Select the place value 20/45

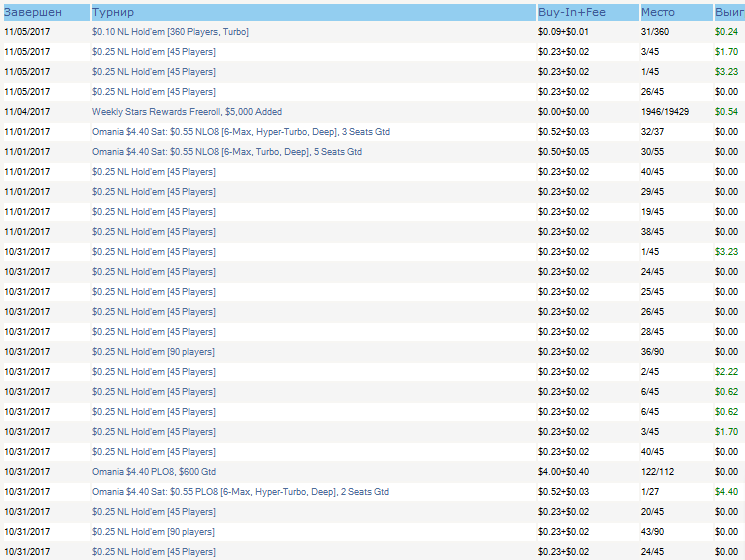click(652, 512)
